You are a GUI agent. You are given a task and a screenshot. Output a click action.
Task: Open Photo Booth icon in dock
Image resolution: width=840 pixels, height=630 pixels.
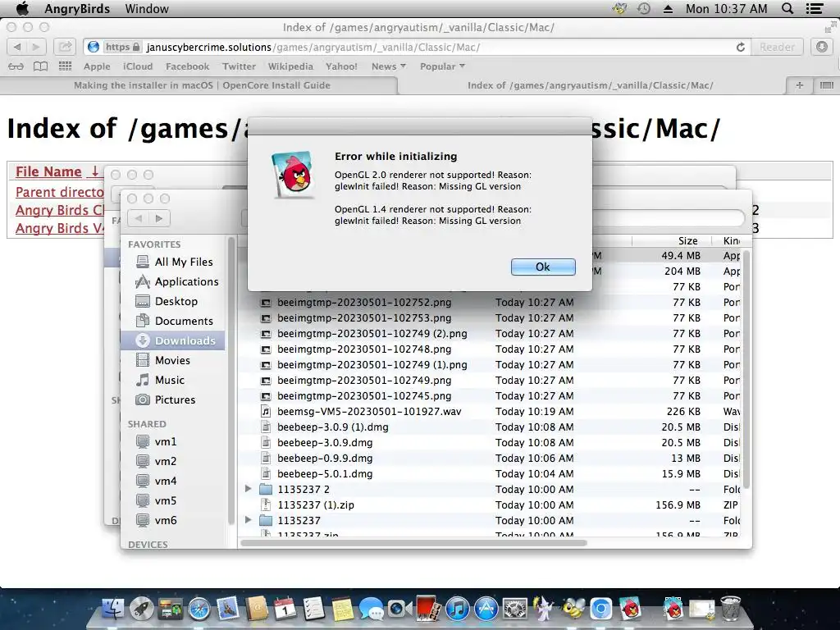coord(428,609)
